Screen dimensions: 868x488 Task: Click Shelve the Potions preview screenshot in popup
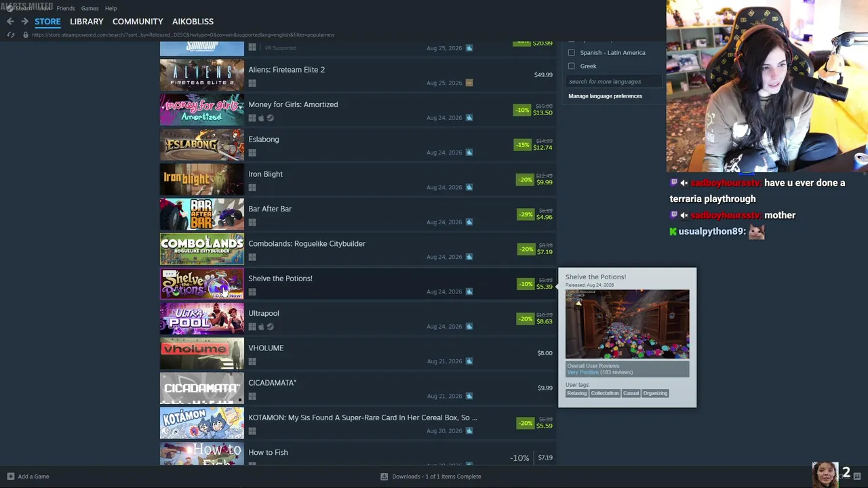coord(627,325)
